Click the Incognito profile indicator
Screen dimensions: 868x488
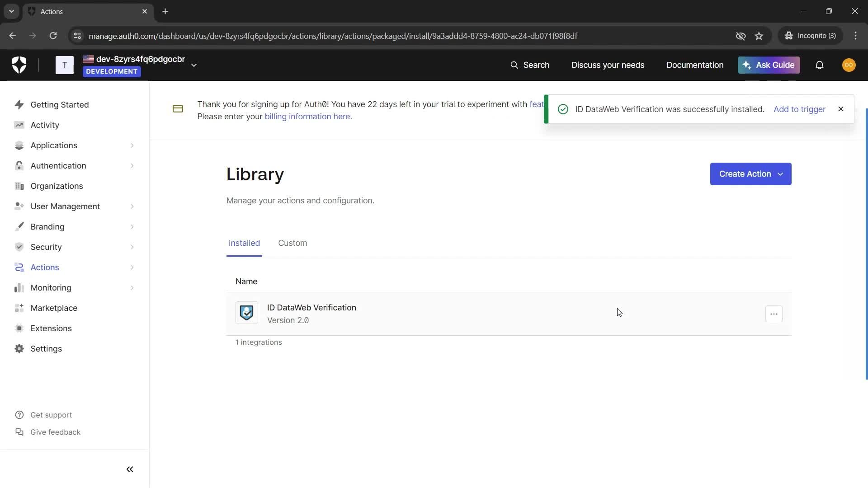click(x=810, y=36)
